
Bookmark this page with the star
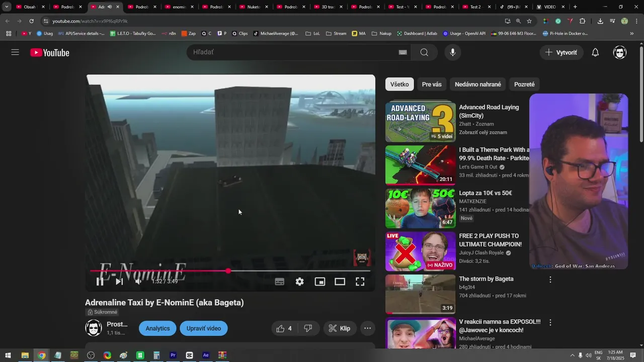[x=529, y=21]
